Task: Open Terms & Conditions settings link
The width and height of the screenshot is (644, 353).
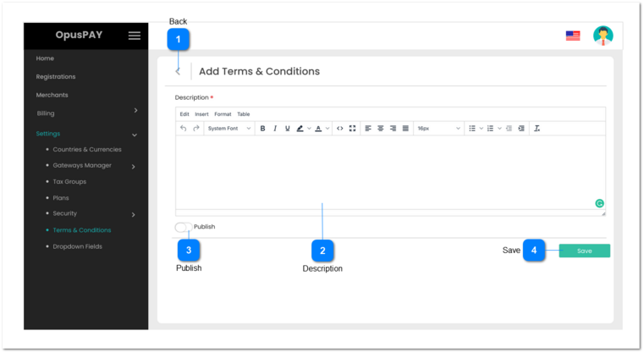Action: pos(82,230)
